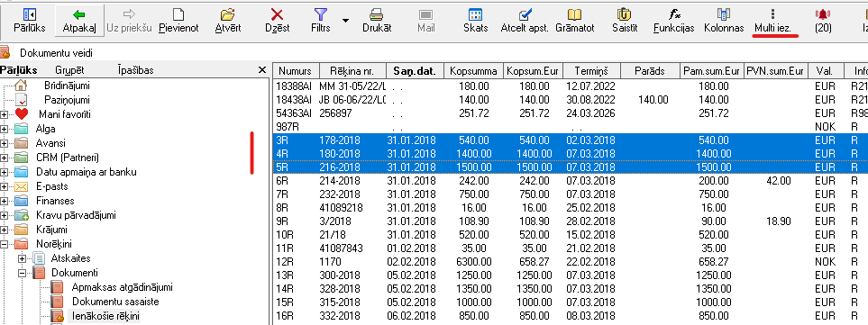This screenshot has height=325, width=868.
Task: Switch to the Pārlūks tab
Action: 18,70
